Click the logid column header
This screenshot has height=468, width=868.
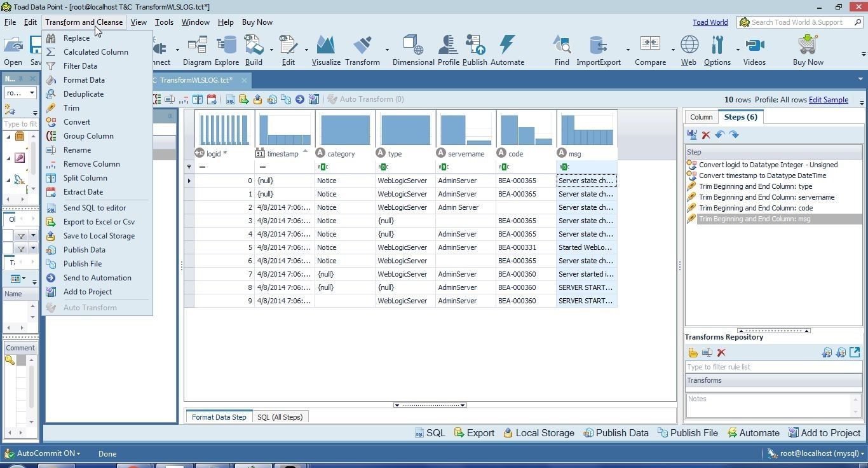coord(224,154)
